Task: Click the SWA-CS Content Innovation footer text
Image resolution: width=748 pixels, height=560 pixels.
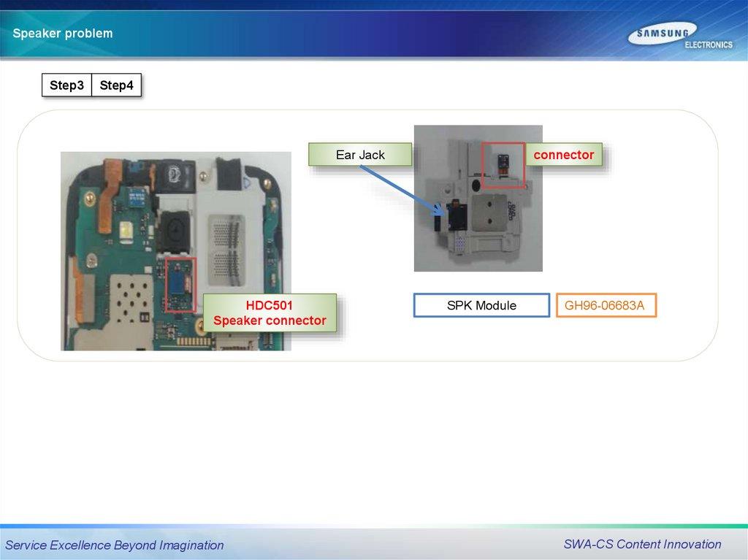Action: [642, 544]
